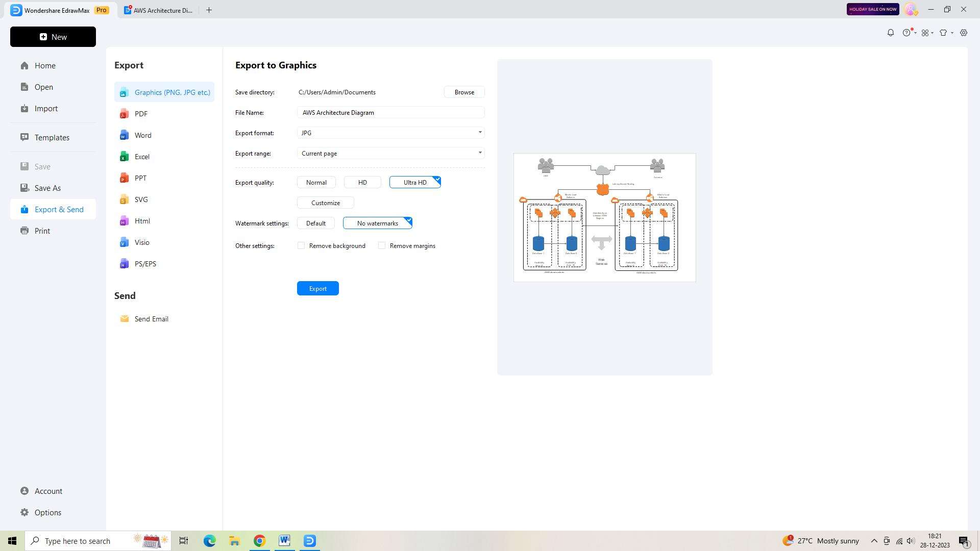Click the Graphics PNG JPG export icon

click(125, 92)
